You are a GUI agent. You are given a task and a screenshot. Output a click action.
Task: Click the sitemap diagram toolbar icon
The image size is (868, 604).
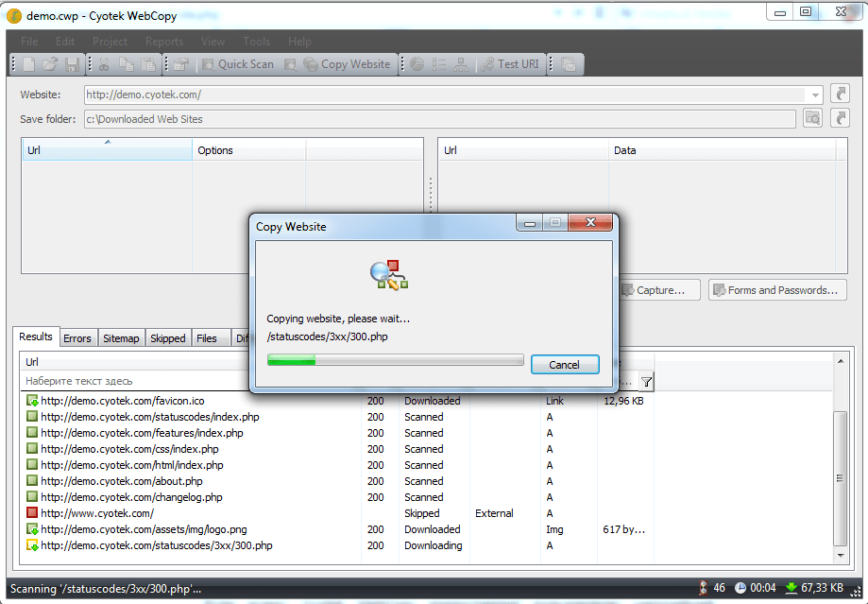(x=461, y=64)
